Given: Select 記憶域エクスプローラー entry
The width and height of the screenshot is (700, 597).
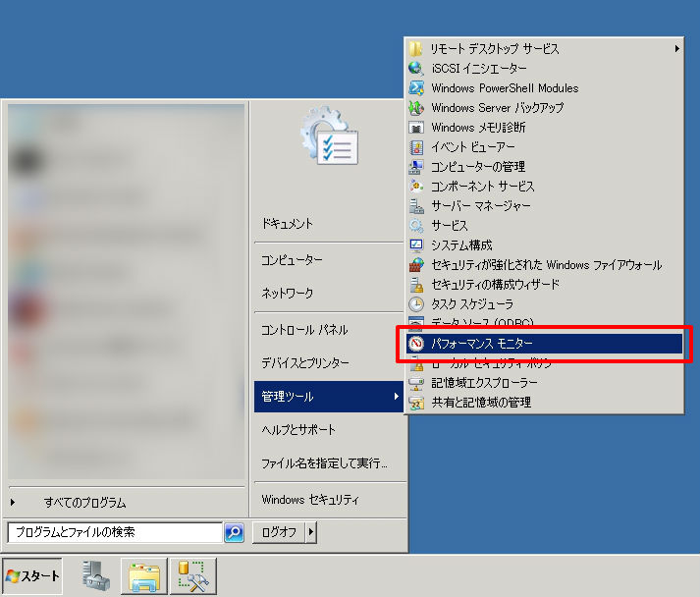Looking at the screenshot, I should coord(545,383).
